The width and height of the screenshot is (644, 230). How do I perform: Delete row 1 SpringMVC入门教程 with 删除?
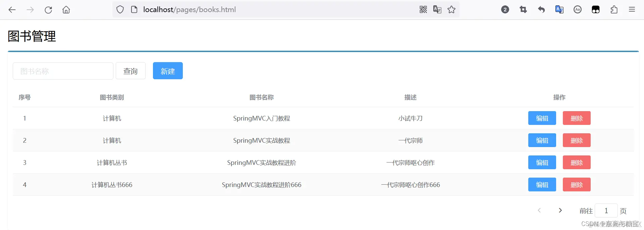coord(577,118)
